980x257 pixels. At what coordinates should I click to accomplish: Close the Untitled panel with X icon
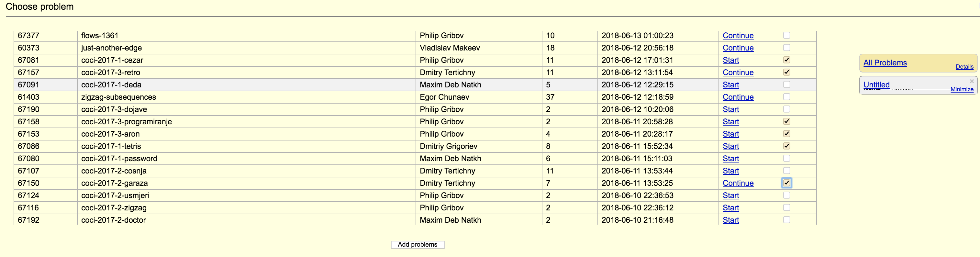point(972,81)
